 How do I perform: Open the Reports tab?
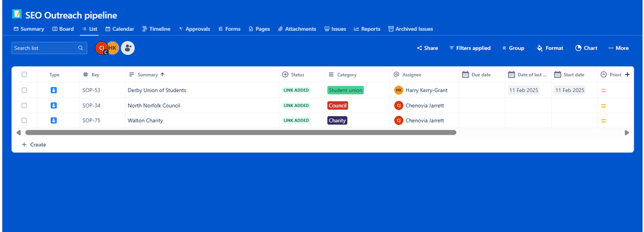coord(367,29)
